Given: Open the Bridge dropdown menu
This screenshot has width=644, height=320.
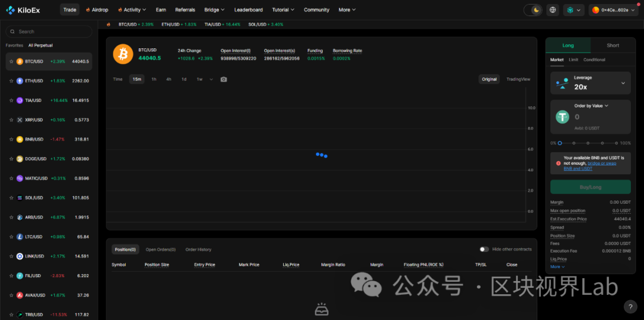Looking at the screenshot, I should click(x=215, y=10).
